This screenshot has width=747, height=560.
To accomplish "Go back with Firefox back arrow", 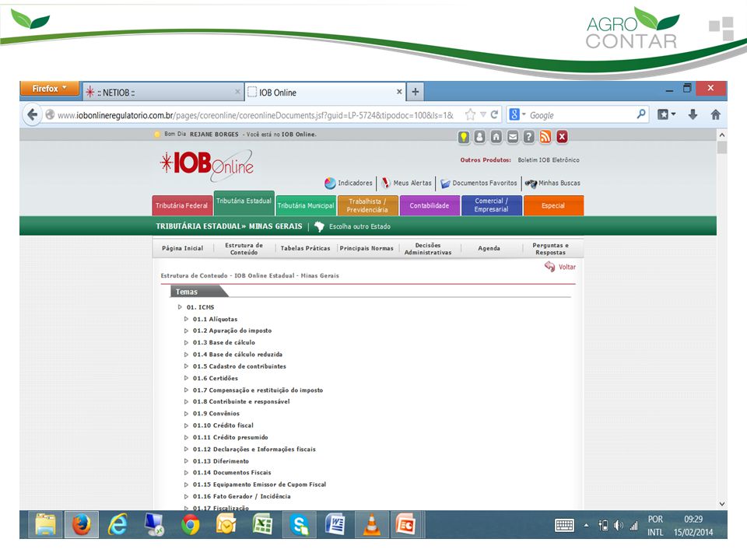I will point(33,115).
